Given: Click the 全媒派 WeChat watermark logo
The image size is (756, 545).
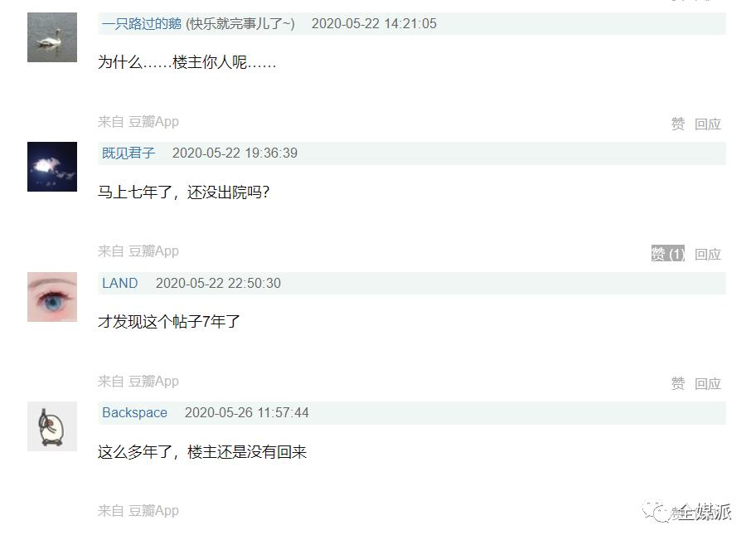Looking at the screenshot, I should click(x=687, y=512).
